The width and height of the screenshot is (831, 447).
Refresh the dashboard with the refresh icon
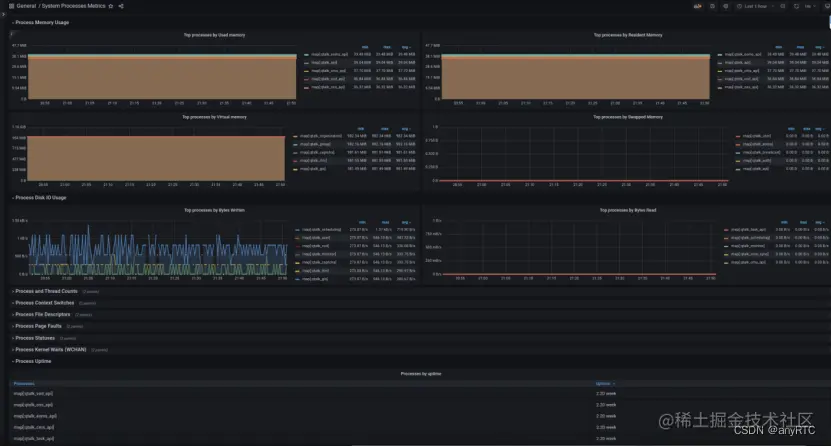(x=796, y=6)
